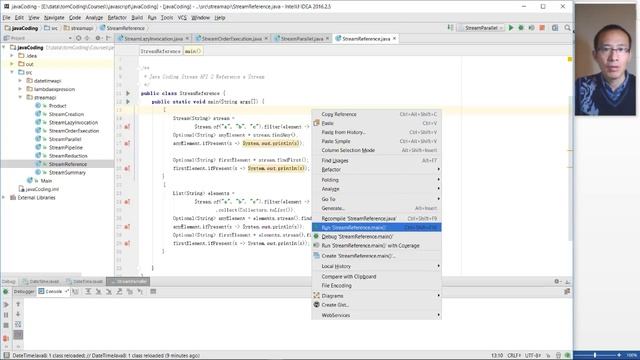Switch to StreamLazyInvocation.java editor tab
The height and width of the screenshot is (360, 640).
pos(153,39)
